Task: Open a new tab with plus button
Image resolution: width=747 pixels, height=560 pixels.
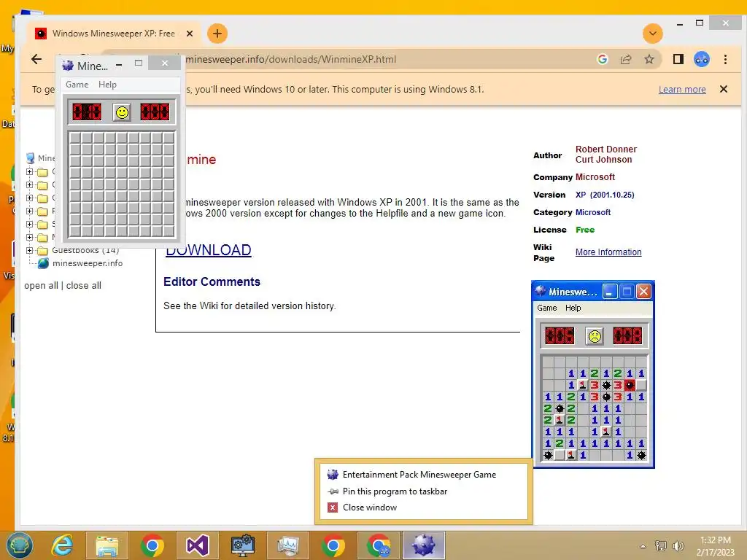Action: tap(217, 34)
